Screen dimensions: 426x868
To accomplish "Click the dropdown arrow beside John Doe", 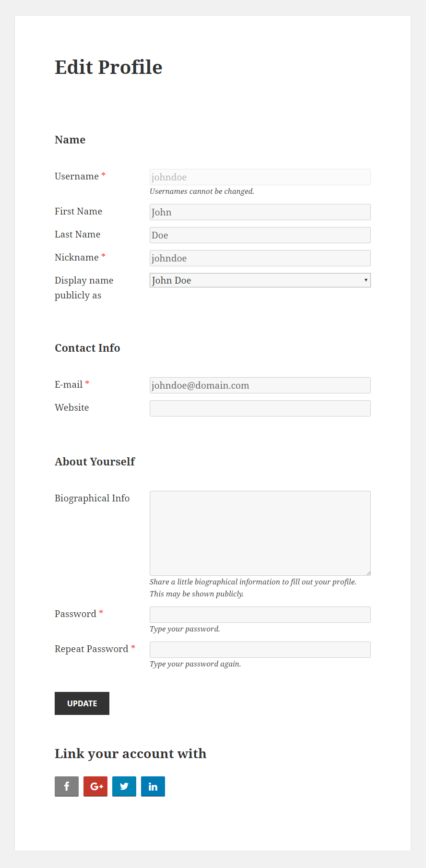I will pyautogui.click(x=366, y=280).
